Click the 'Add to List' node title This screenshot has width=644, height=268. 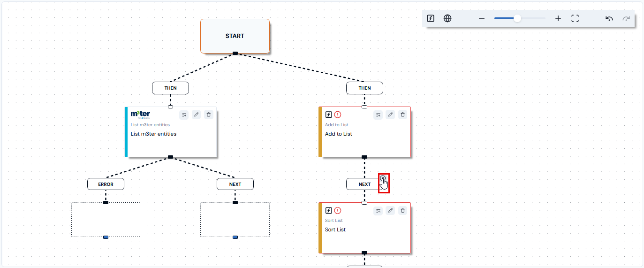pos(339,134)
